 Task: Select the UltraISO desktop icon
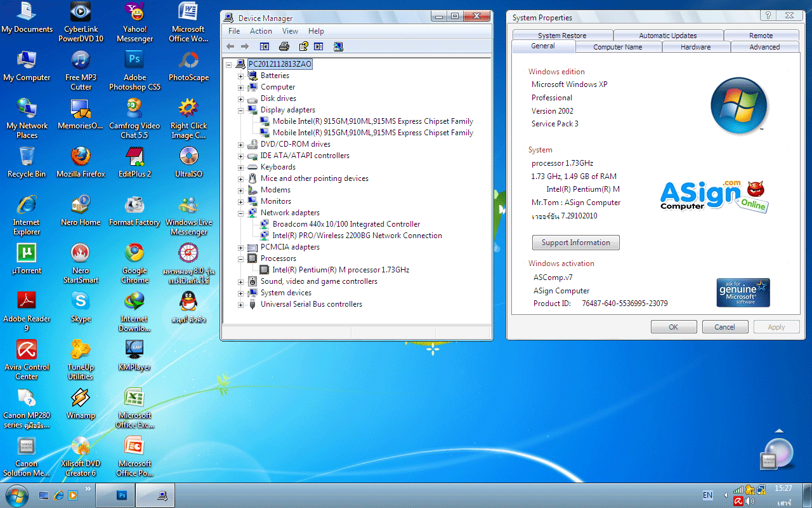tap(188, 163)
